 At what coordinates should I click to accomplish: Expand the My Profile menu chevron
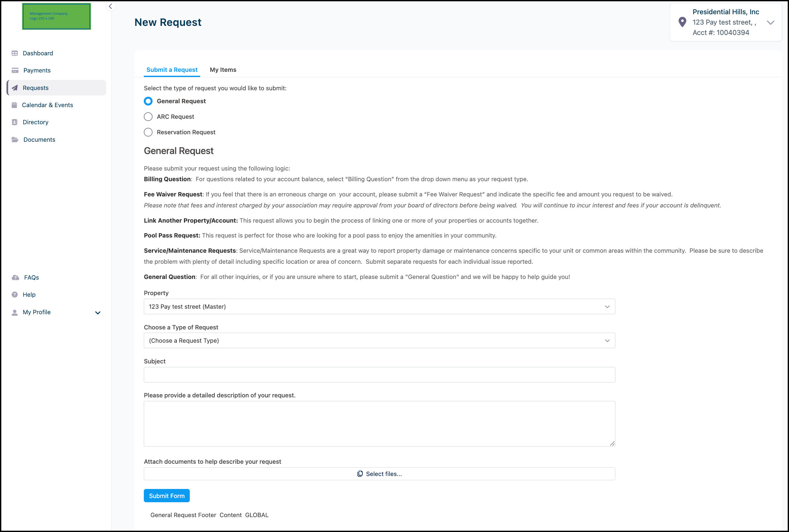[x=98, y=313]
